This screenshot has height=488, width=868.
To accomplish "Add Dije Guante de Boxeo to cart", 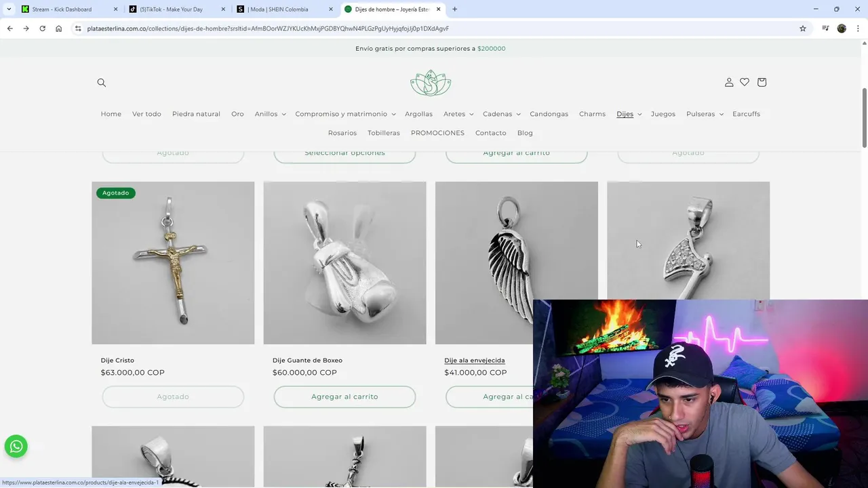I will (x=344, y=396).
